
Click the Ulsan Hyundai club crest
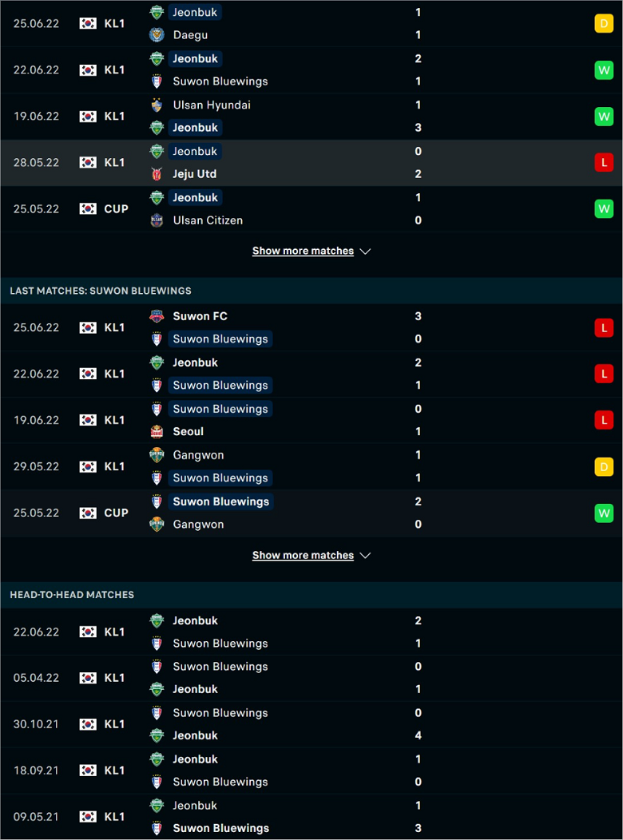click(x=157, y=105)
